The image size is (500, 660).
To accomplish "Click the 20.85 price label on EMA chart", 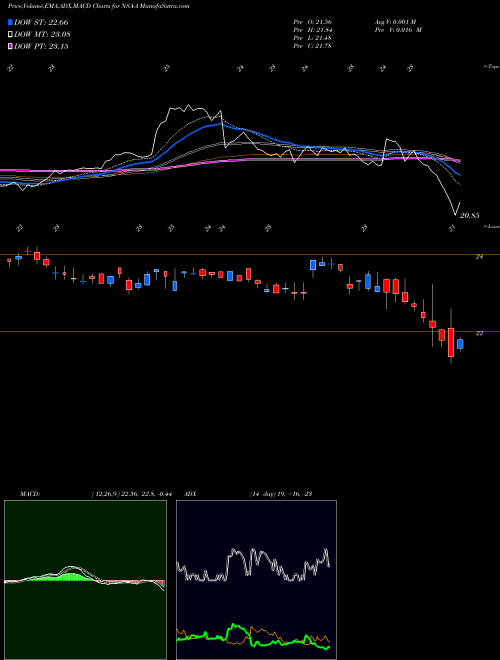I will click(x=469, y=216).
